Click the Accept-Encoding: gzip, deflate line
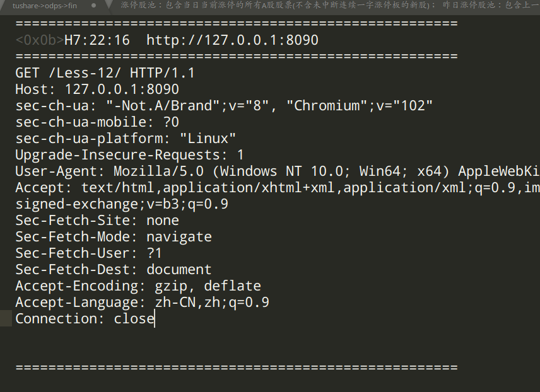This screenshot has height=392, width=540. pyautogui.click(x=138, y=286)
